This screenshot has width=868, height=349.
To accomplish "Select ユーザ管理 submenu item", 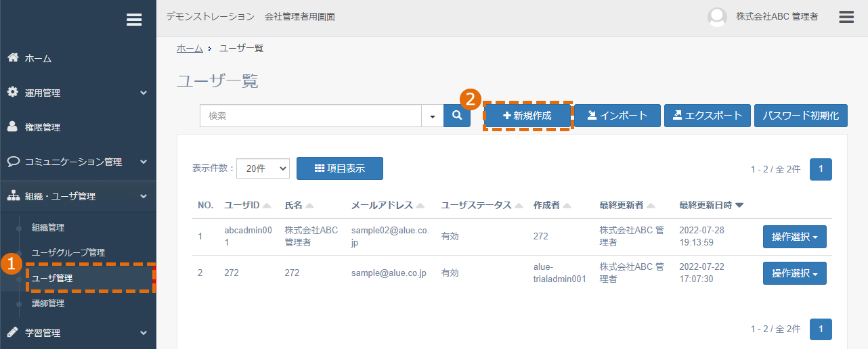I will (x=52, y=278).
